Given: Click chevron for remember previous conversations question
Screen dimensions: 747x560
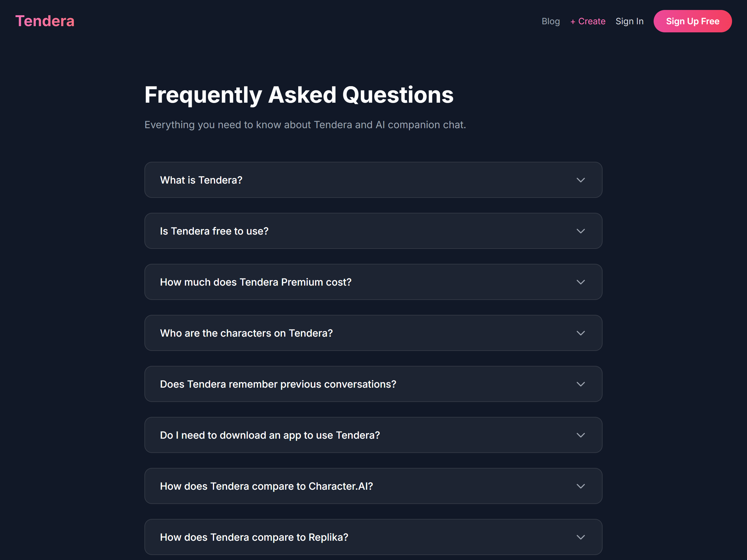Looking at the screenshot, I should [580, 384].
